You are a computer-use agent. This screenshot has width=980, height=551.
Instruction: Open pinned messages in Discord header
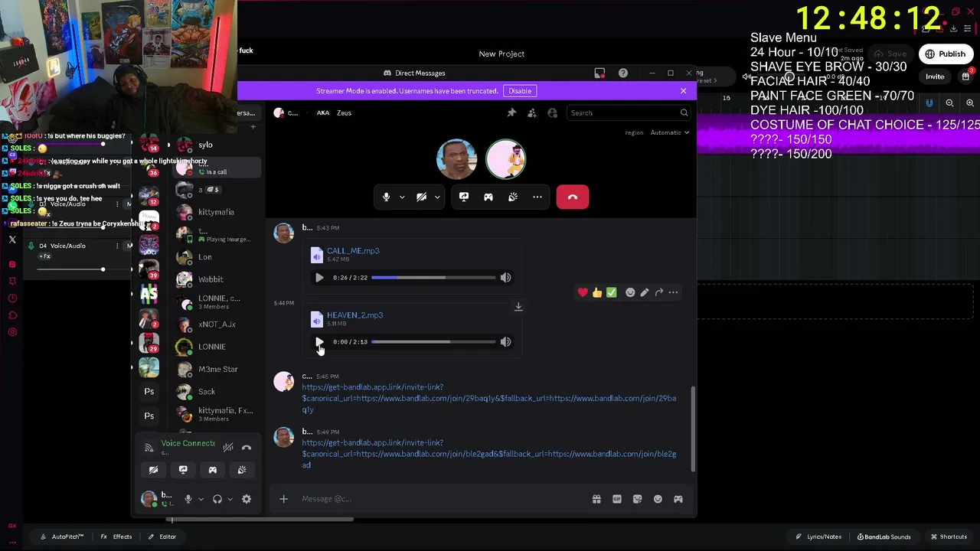[x=511, y=112]
